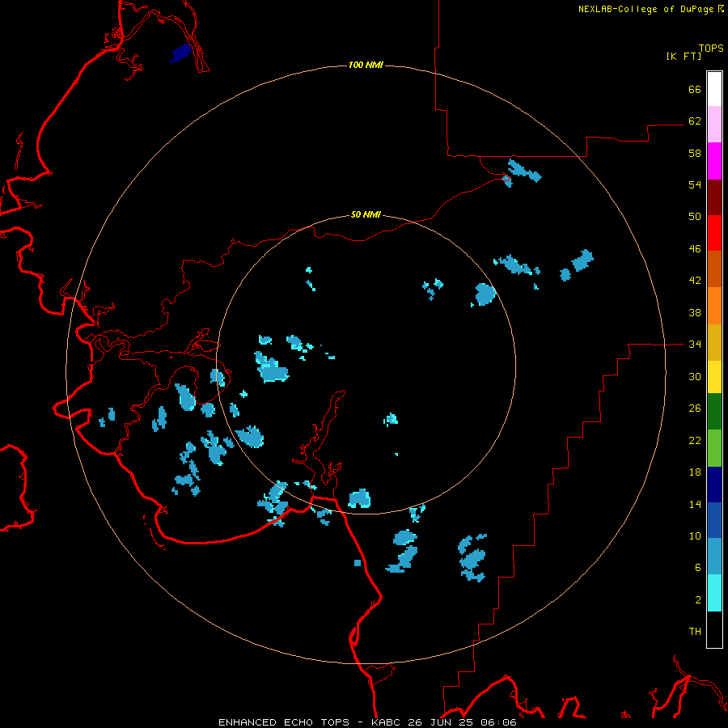Click the magenta legend swatch
Image resolution: width=728 pixels, height=728 pixels.
714,161
